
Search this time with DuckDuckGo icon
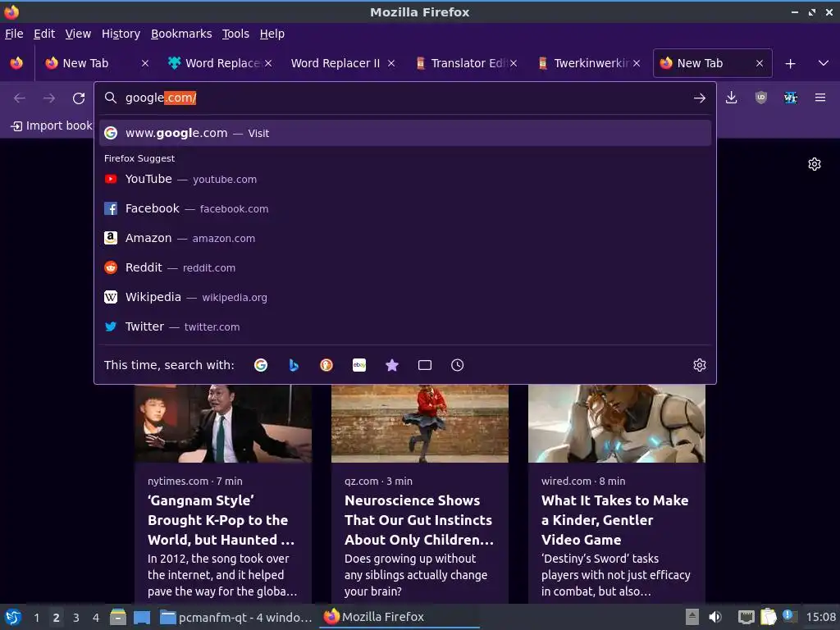point(326,365)
